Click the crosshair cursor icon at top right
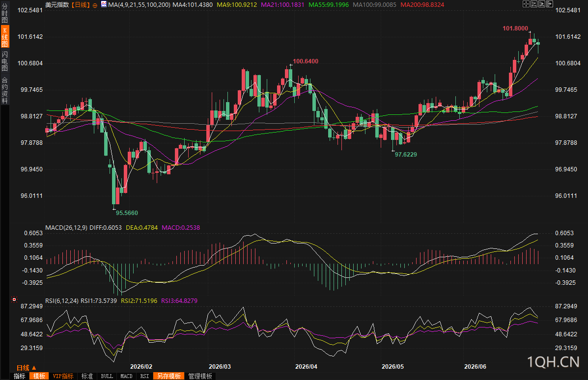Image resolution: width=588 pixels, height=380 pixels. 526,4
